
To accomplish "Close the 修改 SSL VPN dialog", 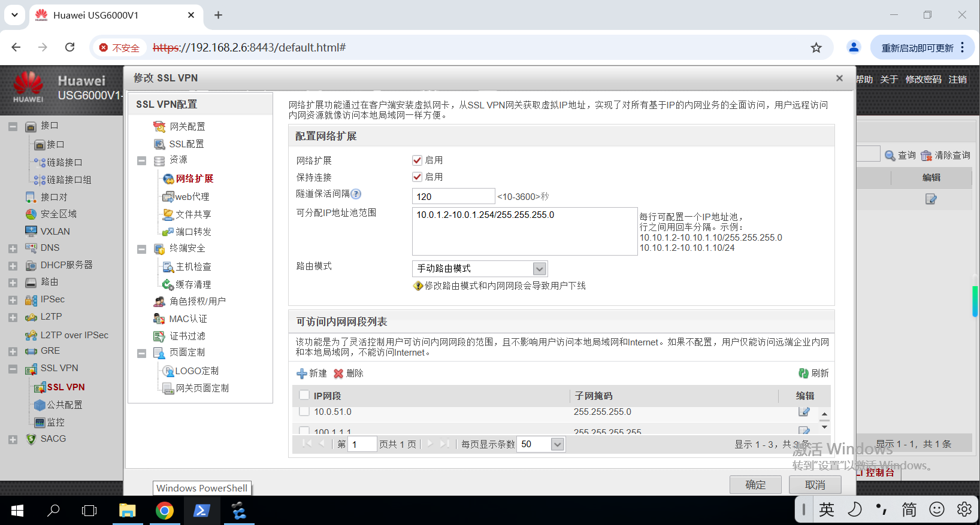I will [839, 78].
